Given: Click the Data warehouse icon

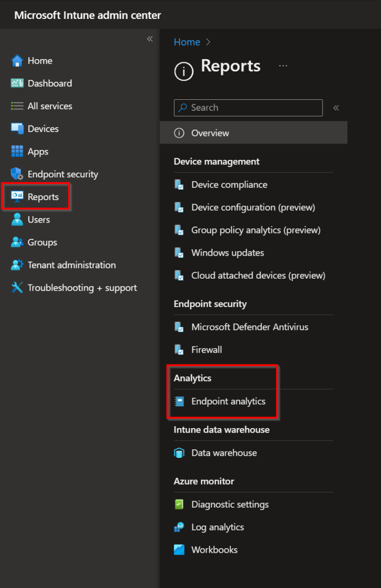Looking at the screenshot, I should (179, 453).
